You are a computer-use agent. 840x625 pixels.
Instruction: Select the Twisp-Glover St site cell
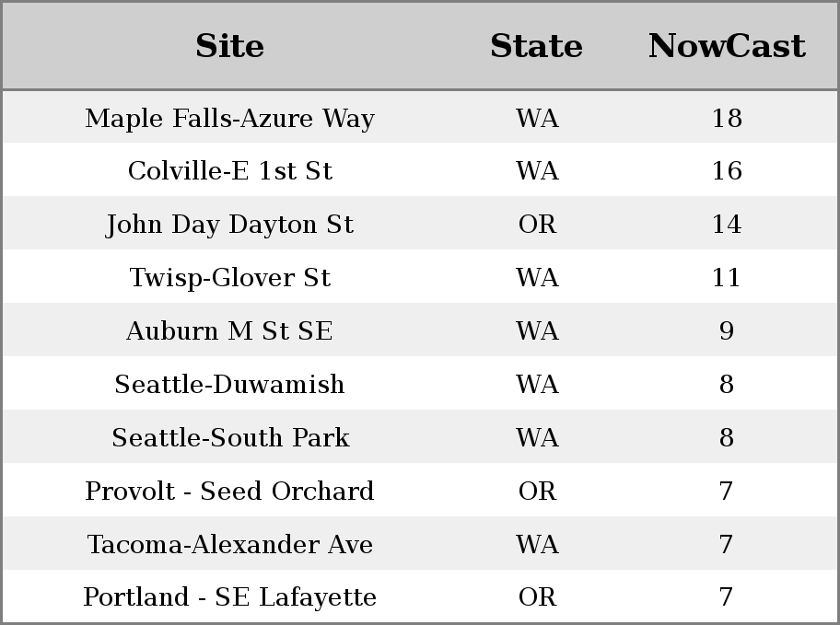pos(229,278)
